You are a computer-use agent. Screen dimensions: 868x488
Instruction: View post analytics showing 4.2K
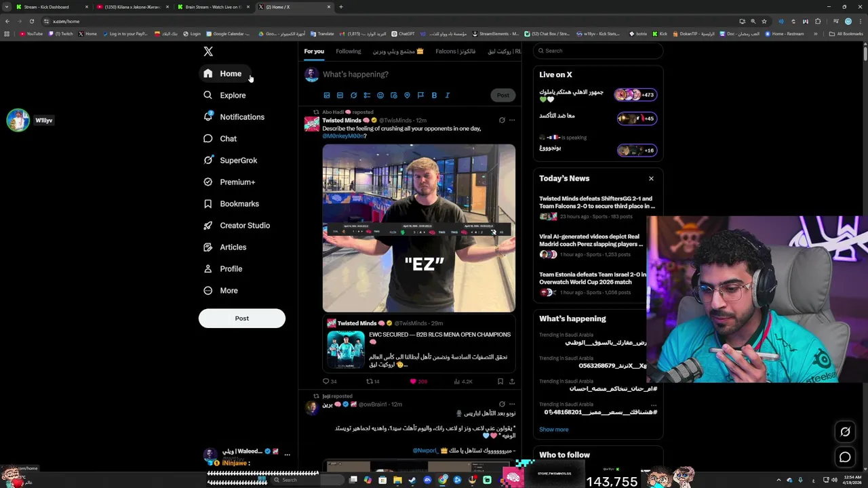point(462,382)
